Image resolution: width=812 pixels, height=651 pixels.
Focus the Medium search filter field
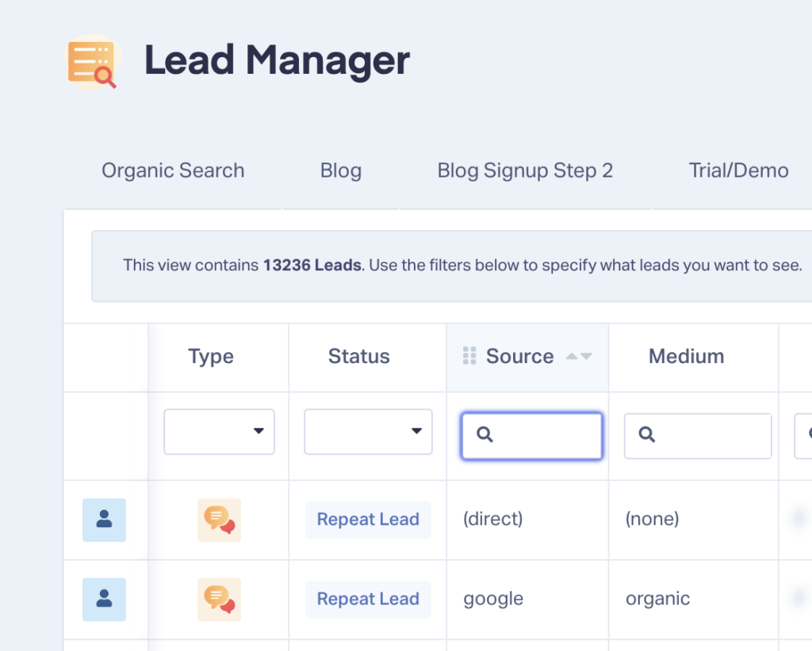(698, 435)
